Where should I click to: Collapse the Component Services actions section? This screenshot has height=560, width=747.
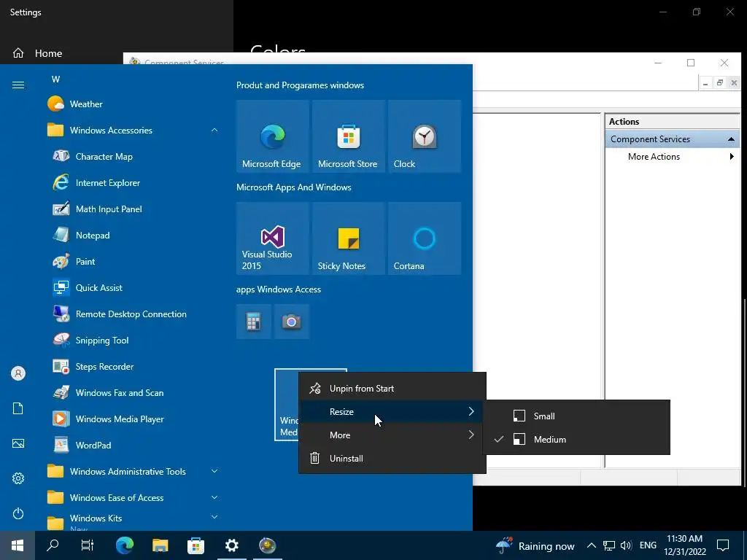click(x=731, y=139)
